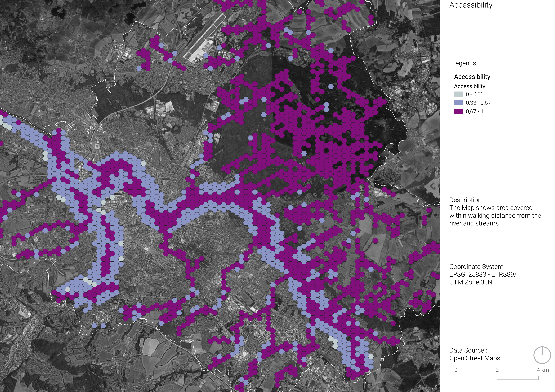The height and width of the screenshot is (392, 555).
Task: Click the north arrow compass symbol
Action: click(x=542, y=355)
